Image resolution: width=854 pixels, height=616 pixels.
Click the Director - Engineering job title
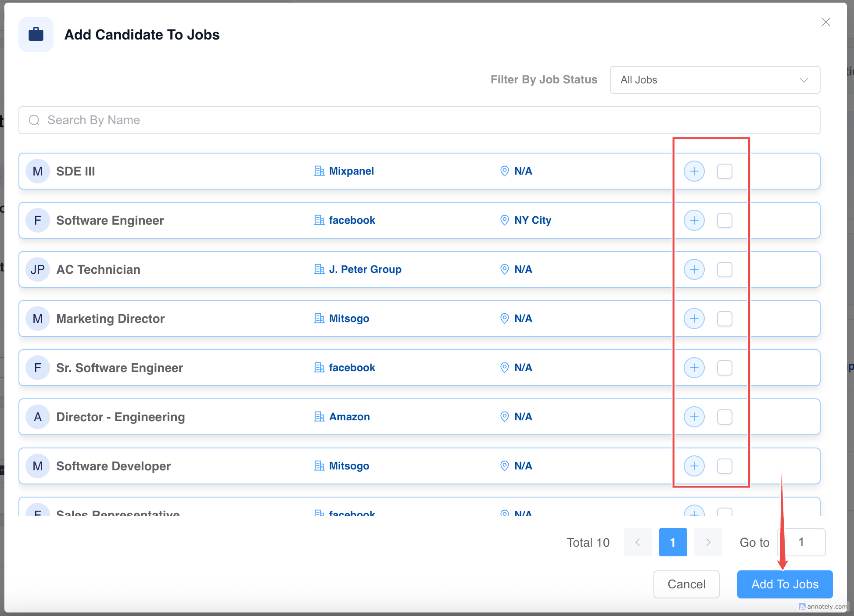pos(121,417)
